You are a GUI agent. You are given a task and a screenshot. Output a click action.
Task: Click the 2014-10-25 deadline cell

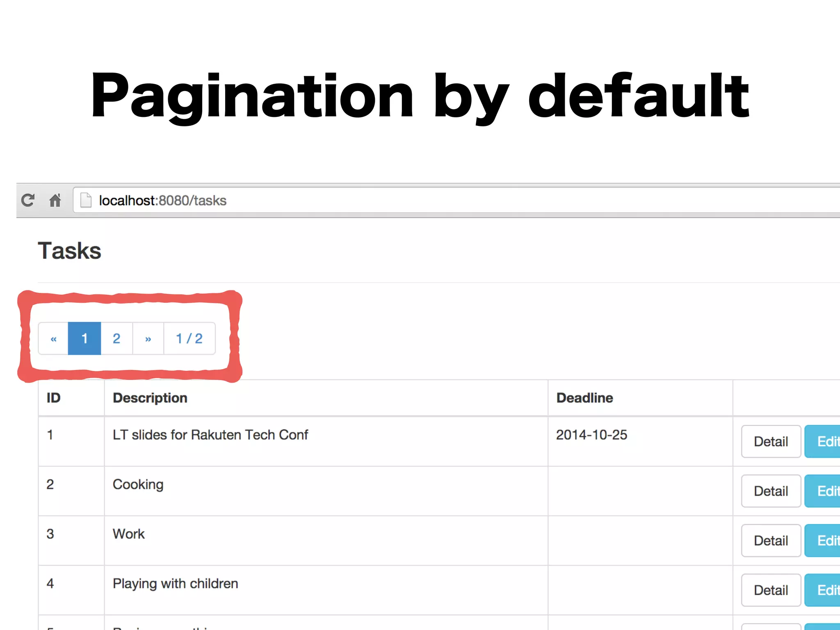coord(640,441)
